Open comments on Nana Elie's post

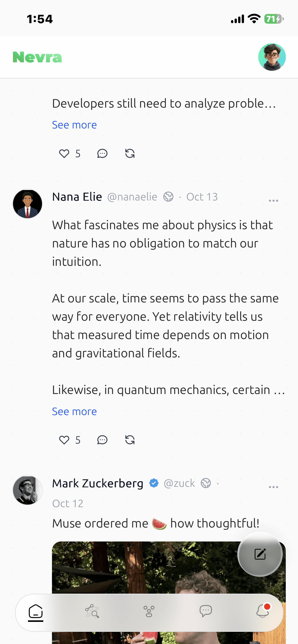[x=102, y=440]
